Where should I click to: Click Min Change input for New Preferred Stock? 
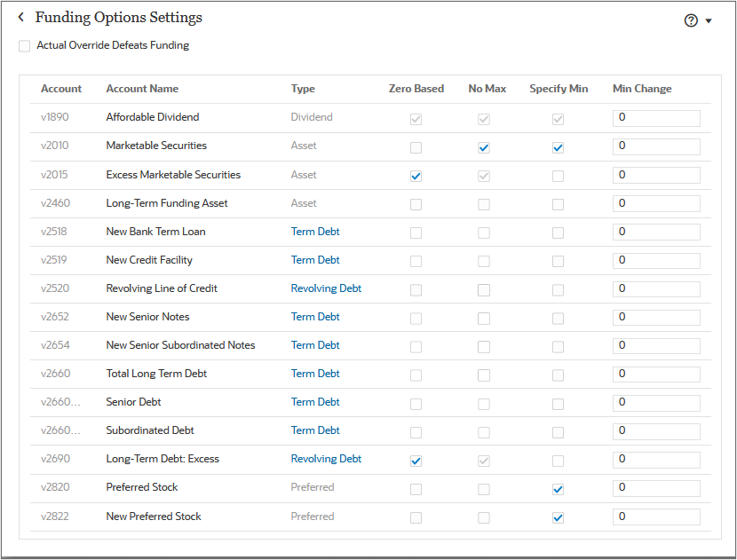click(x=656, y=517)
